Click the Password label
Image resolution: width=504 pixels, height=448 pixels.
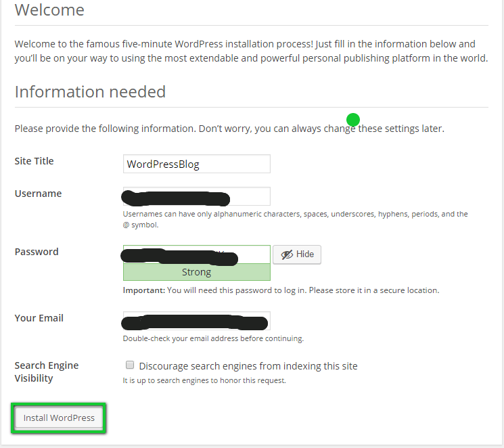point(37,252)
